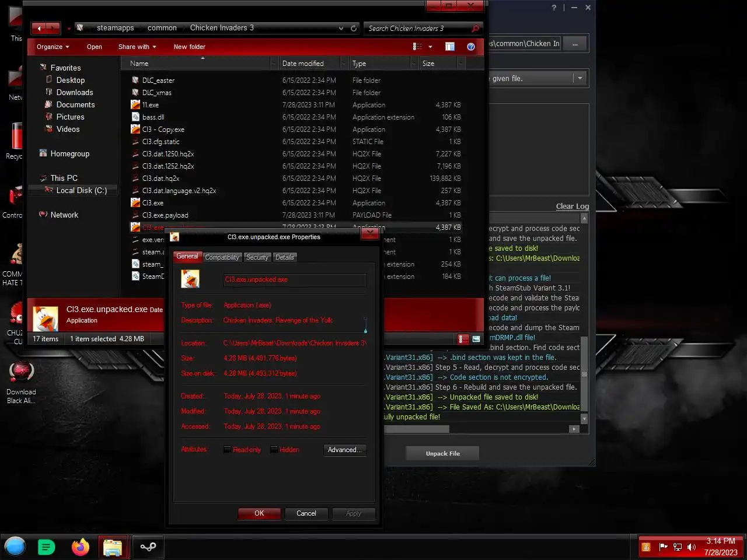Screen dimensions: 747x560
Task: Launch Firefox from the taskbar
Action: pos(81,547)
